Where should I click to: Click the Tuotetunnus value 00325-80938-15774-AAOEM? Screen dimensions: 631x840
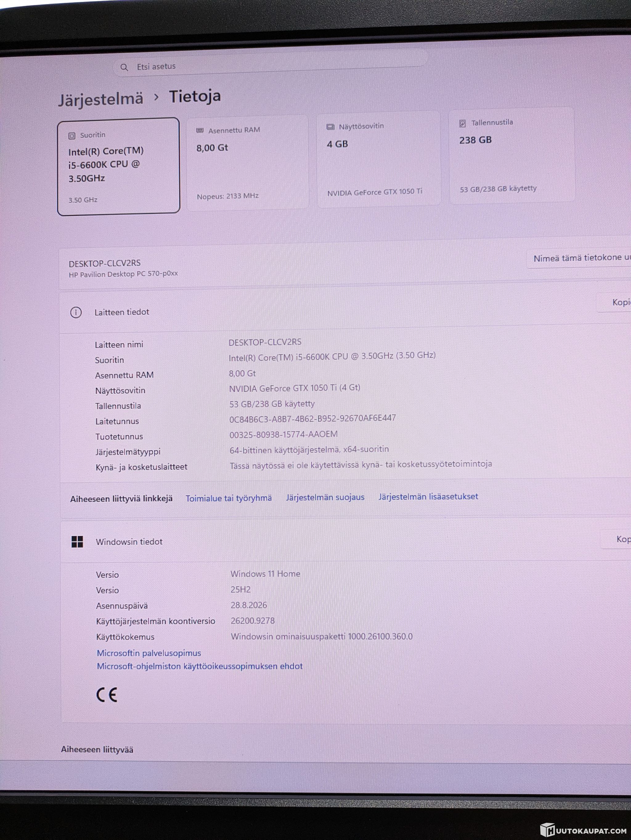click(283, 434)
